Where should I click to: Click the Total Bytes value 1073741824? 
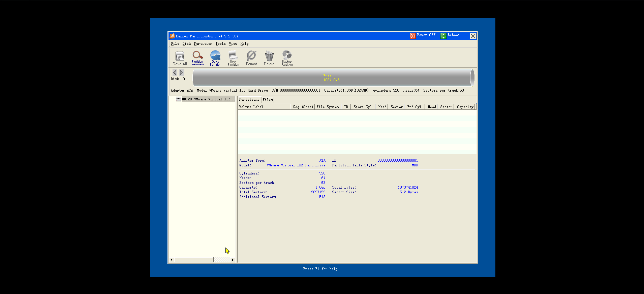[x=408, y=187]
